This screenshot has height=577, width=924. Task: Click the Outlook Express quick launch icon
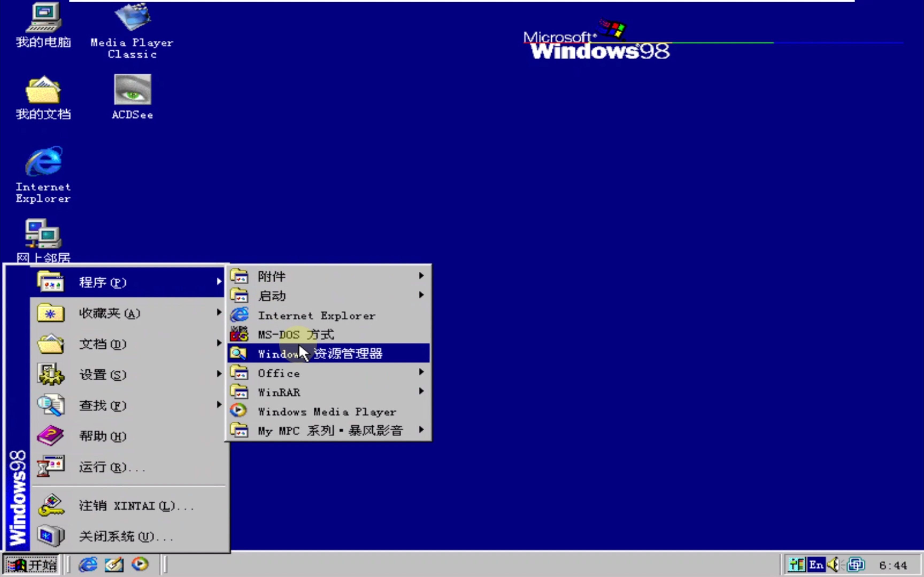(x=114, y=565)
